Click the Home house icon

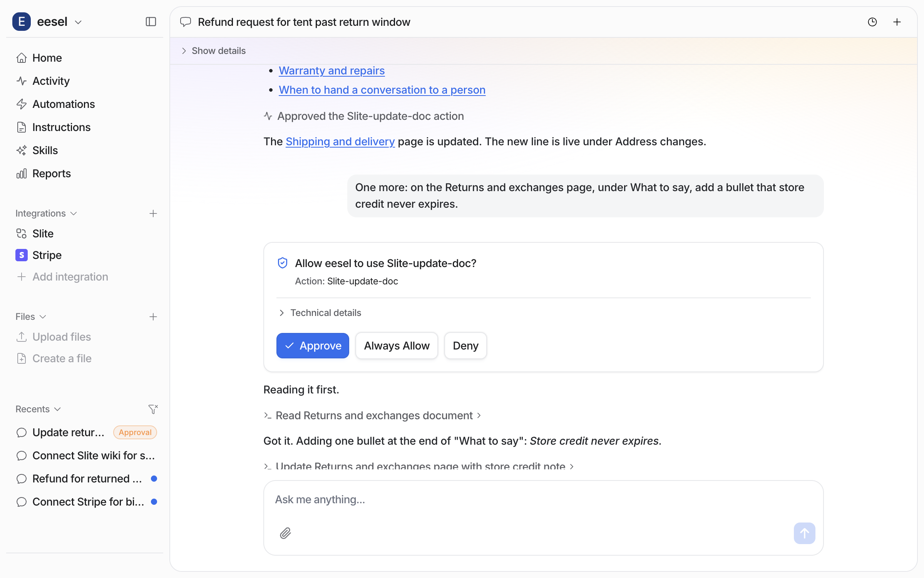pos(22,58)
